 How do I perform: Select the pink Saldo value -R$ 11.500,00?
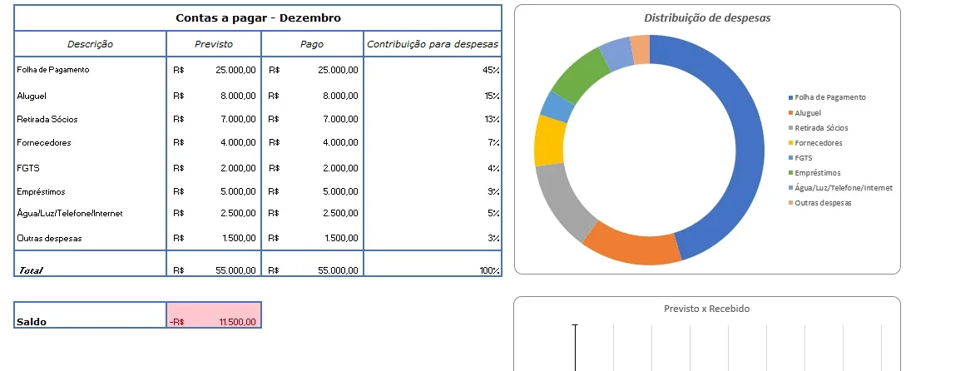(214, 315)
